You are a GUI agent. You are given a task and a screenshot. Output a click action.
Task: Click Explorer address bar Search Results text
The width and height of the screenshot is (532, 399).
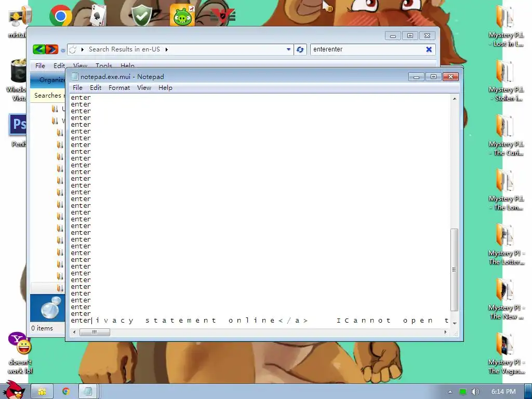[124, 49]
